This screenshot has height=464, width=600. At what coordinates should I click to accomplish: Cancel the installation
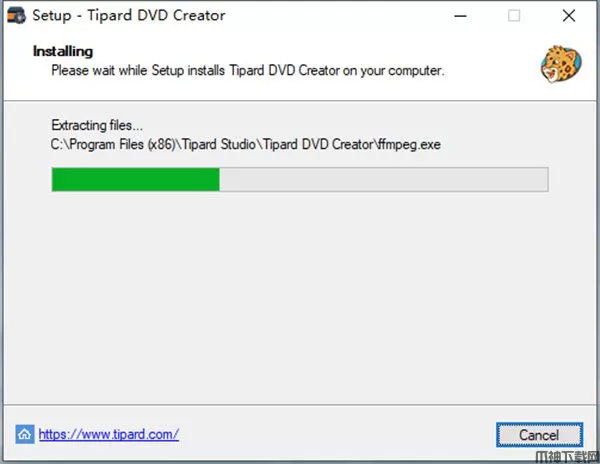(539, 435)
